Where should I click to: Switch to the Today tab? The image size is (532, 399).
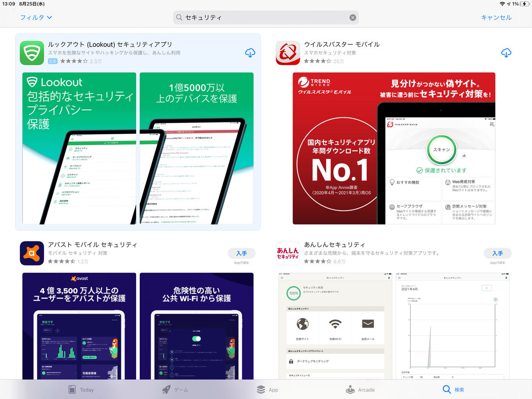tap(81, 390)
